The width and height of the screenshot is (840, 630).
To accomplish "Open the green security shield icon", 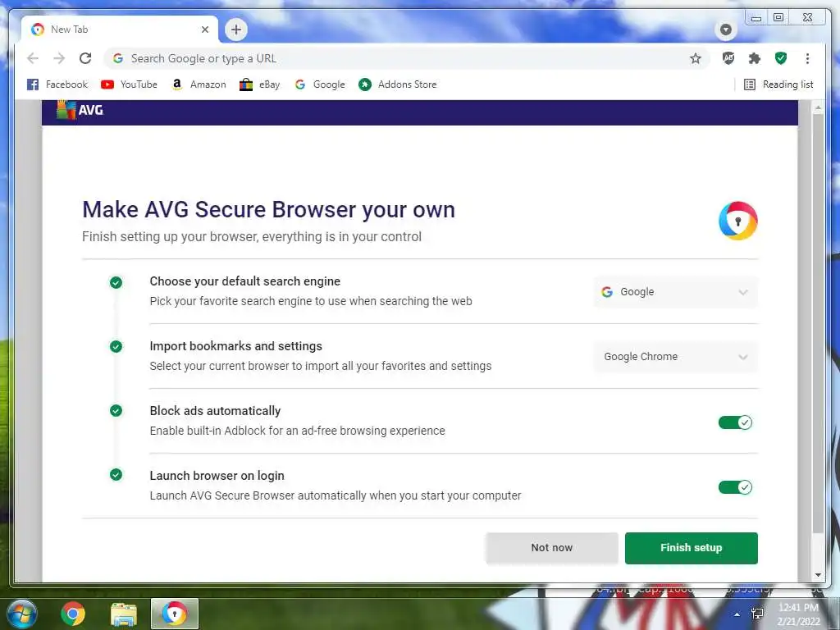I will [781, 58].
